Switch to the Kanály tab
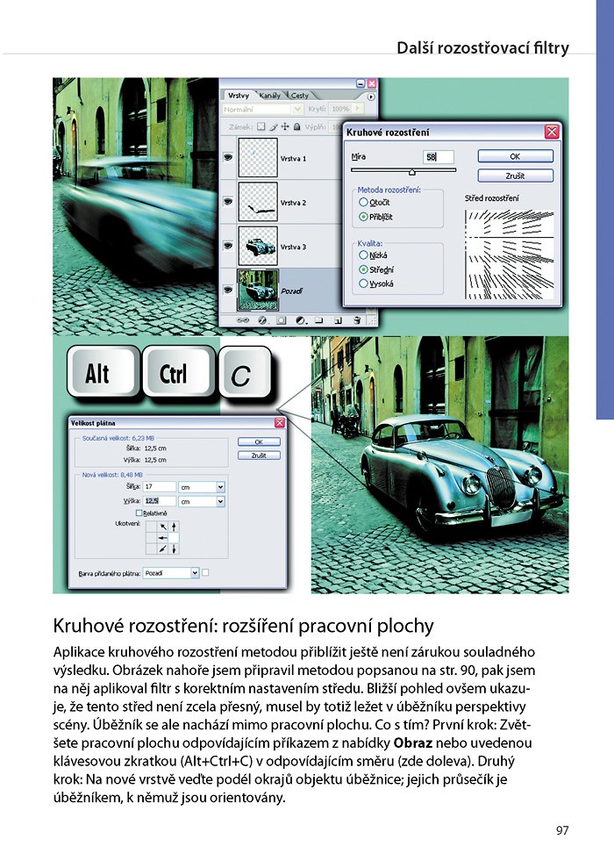 [270, 95]
